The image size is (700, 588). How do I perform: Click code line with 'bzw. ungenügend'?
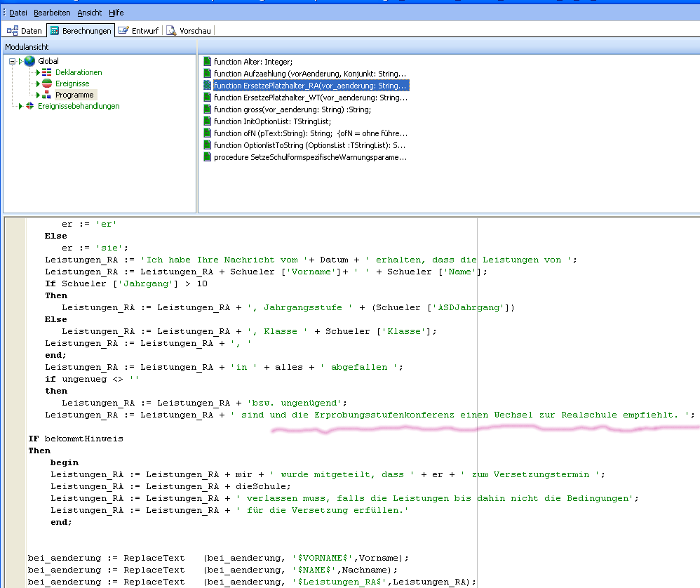point(205,403)
